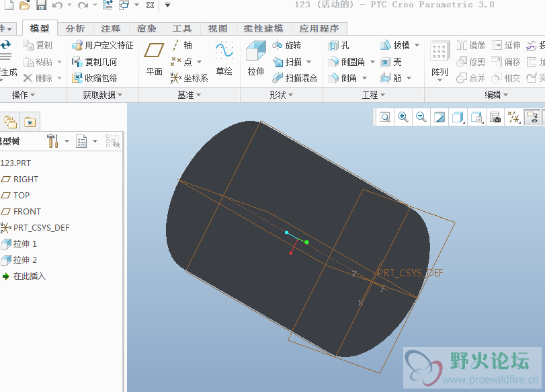Expand the 获取数据 group menu
Viewport: 545px width, 392px height.
point(103,95)
